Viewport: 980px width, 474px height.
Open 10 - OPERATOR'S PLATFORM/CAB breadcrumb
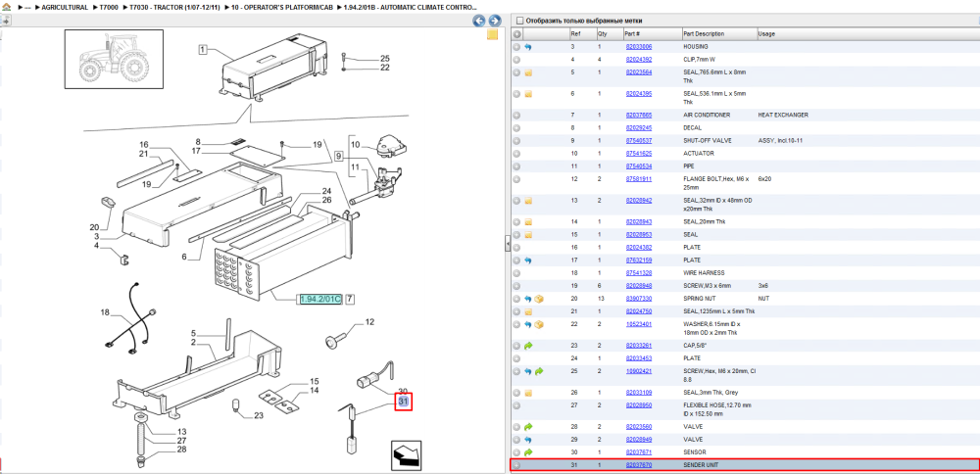[x=281, y=8]
